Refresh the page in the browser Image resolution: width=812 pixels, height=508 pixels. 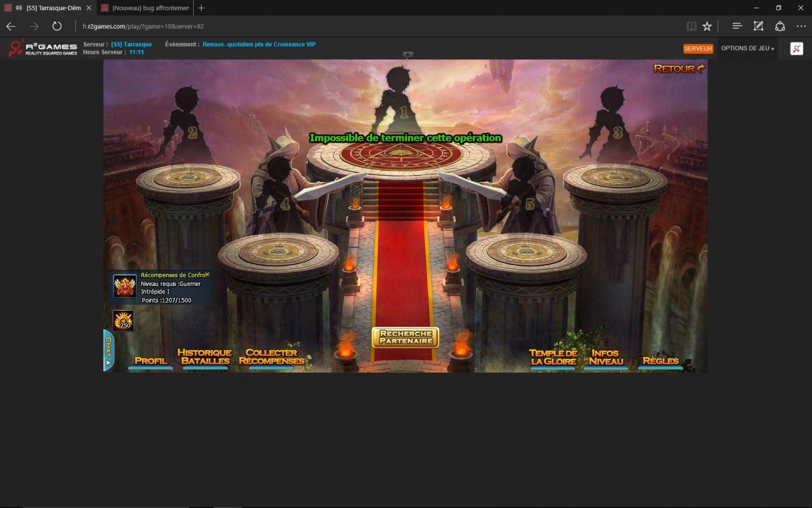click(57, 26)
